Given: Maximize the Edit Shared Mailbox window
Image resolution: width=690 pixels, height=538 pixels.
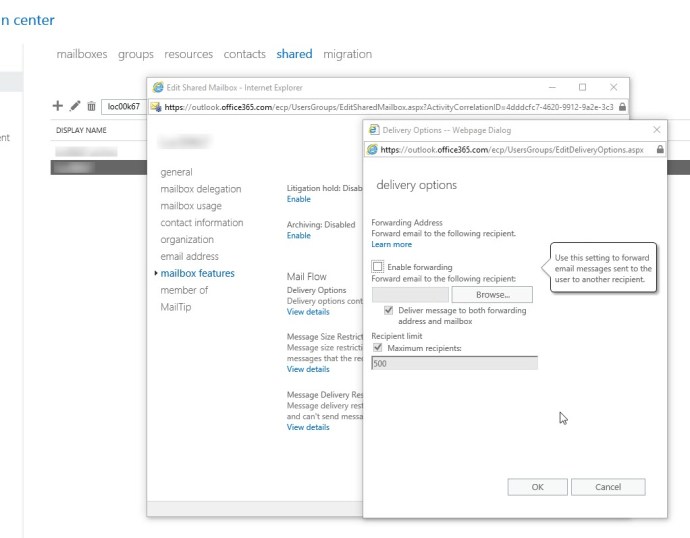Looking at the screenshot, I should (582, 87).
